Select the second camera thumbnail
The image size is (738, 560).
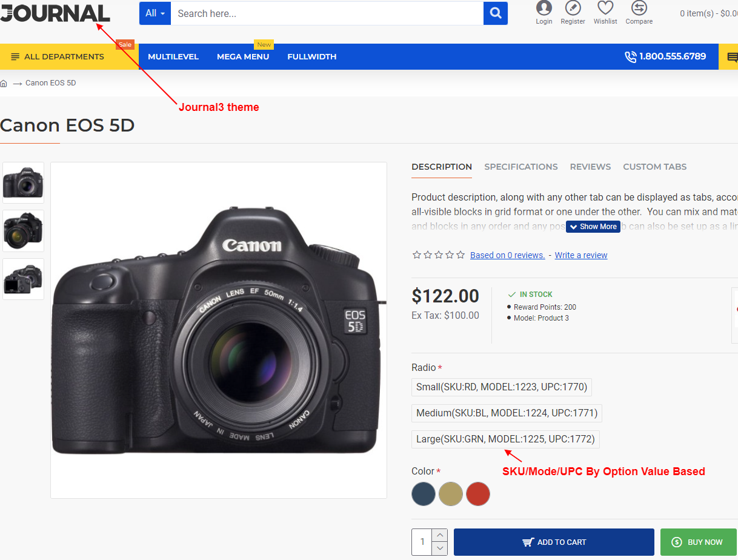click(24, 231)
